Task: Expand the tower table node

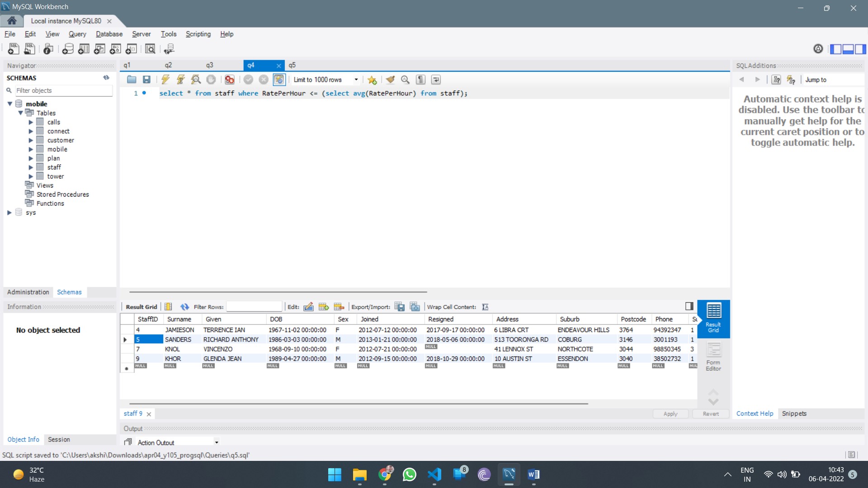Action: 31,176
